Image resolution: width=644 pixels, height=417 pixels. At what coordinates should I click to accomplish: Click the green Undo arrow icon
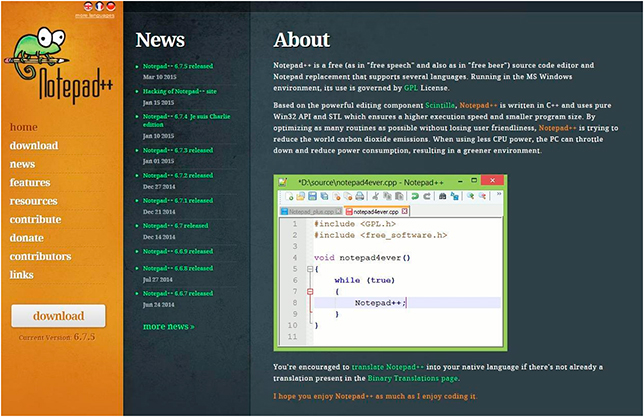pos(415,196)
